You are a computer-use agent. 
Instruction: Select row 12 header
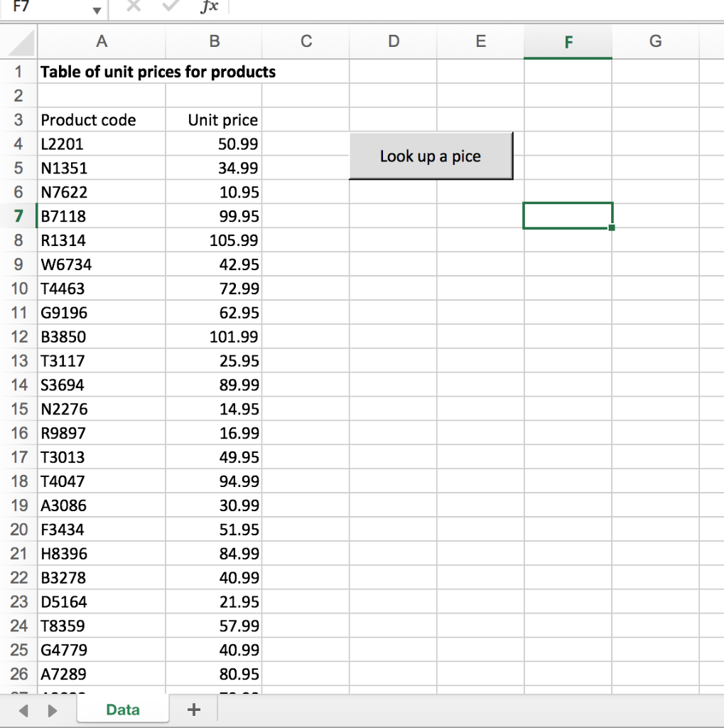point(18,336)
